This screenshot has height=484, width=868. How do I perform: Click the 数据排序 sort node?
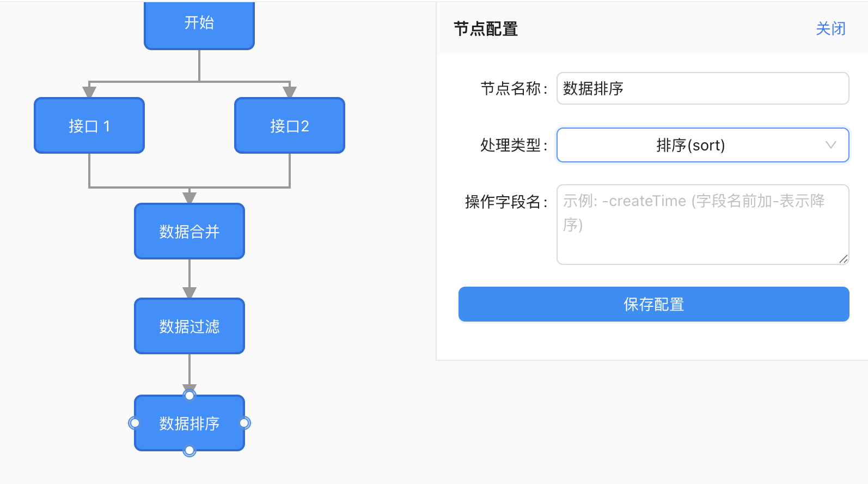click(190, 423)
